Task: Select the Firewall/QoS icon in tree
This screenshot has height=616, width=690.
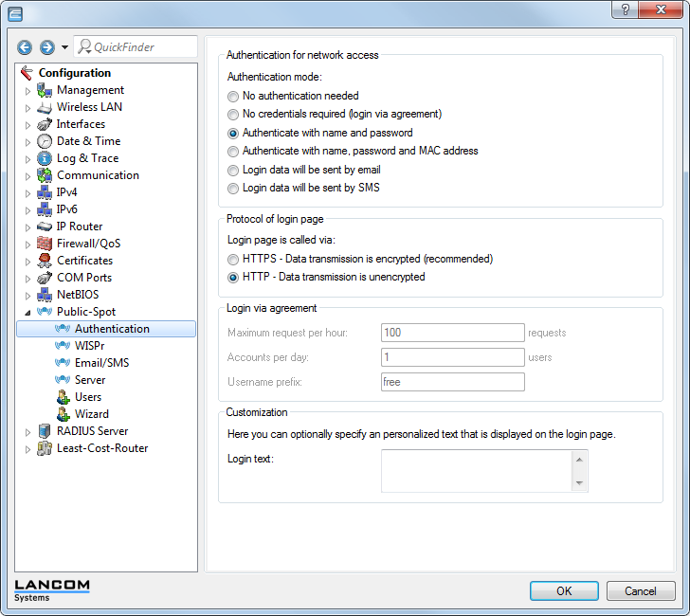Action: [x=45, y=244]
